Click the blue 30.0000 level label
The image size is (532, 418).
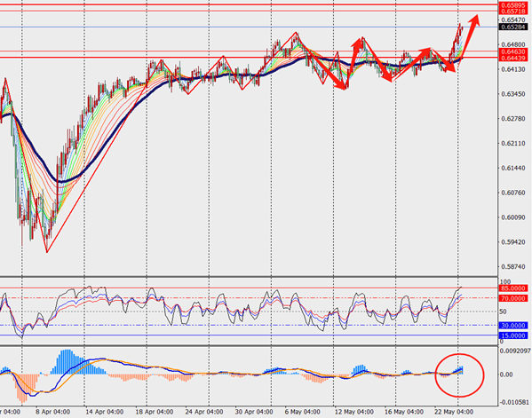point(513,326)
